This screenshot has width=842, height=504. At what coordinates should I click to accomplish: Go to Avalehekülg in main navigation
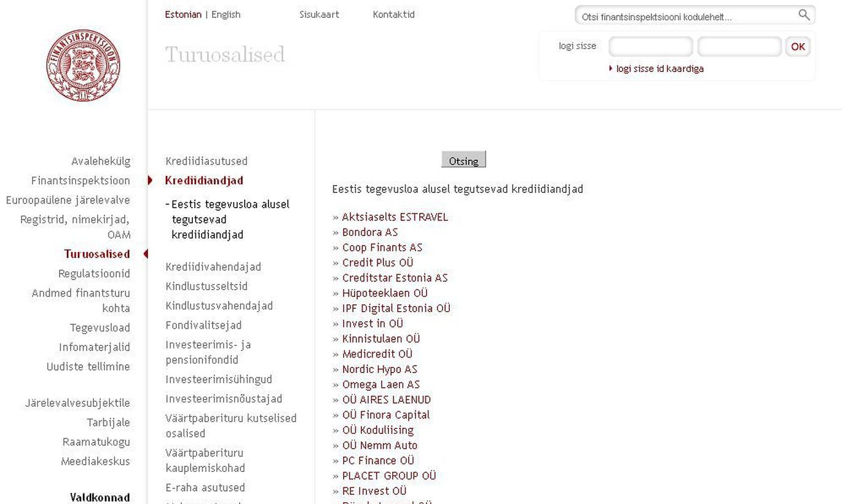[x=101, y=161]
